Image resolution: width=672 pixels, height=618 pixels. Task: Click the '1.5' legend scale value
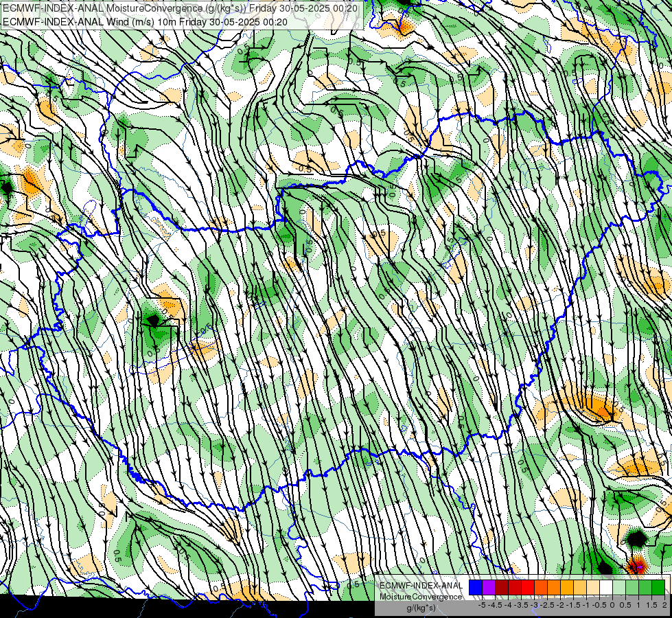coord(651,605)
